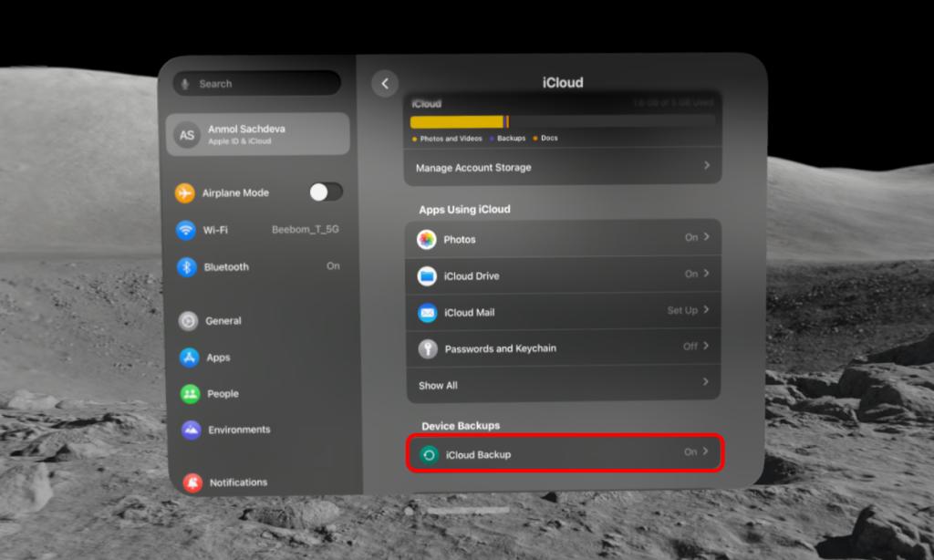Click the Backups legend label
Viewport: 934px width, 560px height.
point(511,139)
